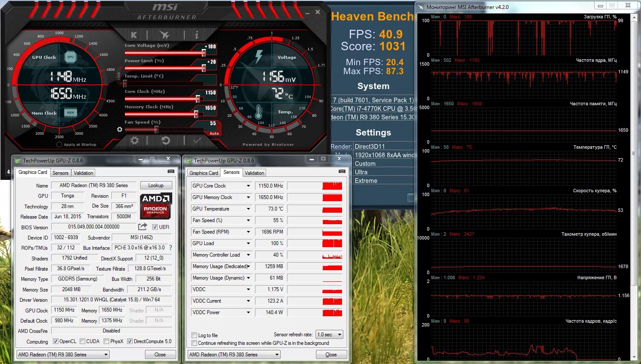Open the GPU Core Clock sensor dropdown
641x364 pixels.
pos(248,186)
